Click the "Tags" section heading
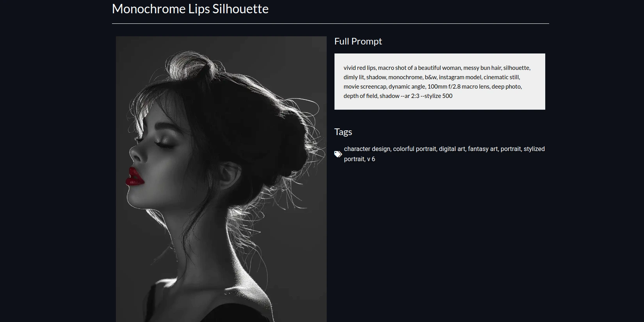This screenshot has height=322, width=644. (x=343, y=132)
